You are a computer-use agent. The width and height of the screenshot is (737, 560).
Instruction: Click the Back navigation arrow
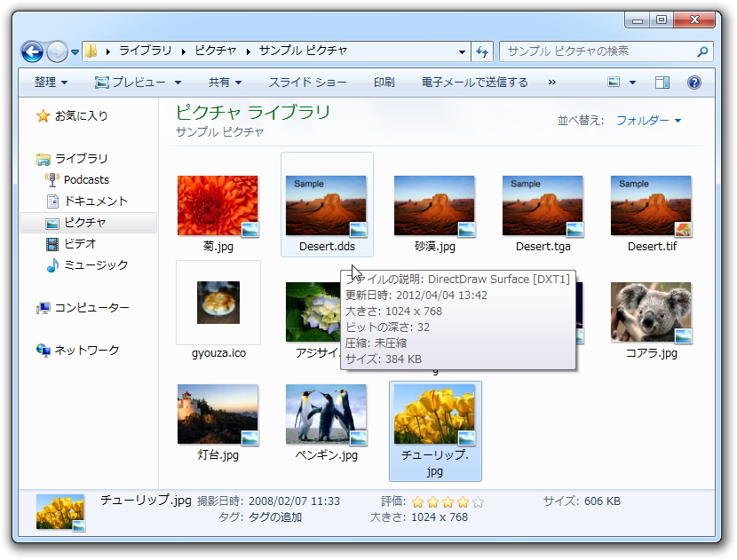point(31,51)
